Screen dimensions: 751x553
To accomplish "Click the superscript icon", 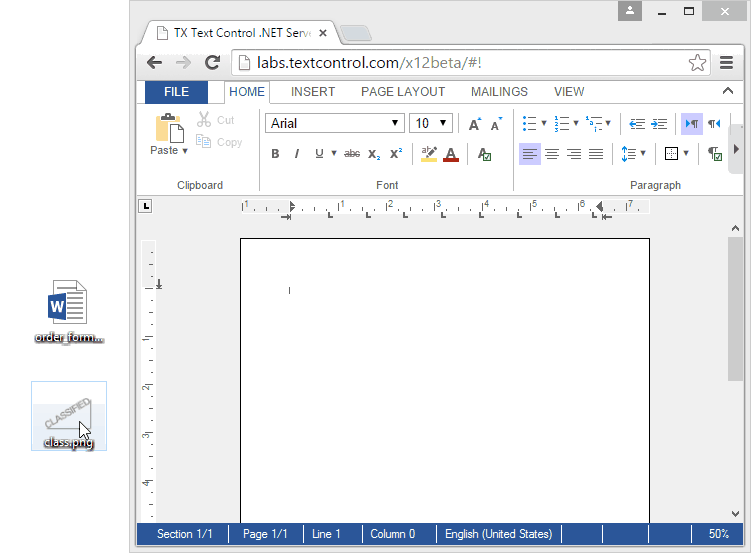I will point(396,154).
